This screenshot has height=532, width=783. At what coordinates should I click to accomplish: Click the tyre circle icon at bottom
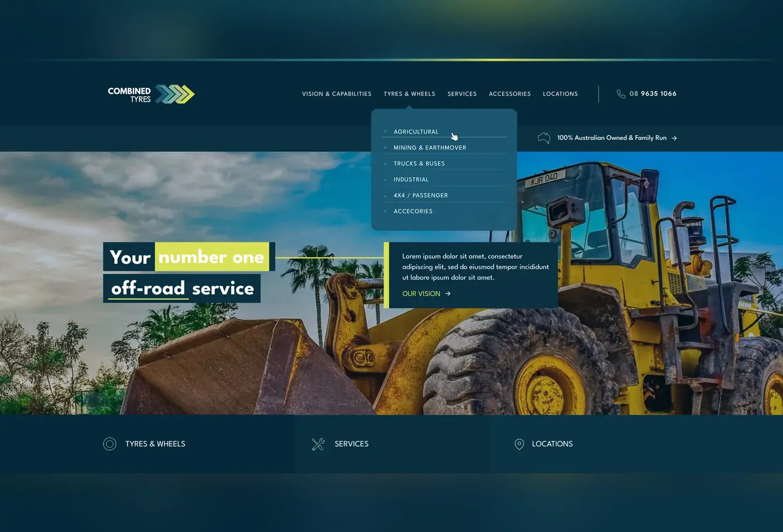[x=110, y=444]
